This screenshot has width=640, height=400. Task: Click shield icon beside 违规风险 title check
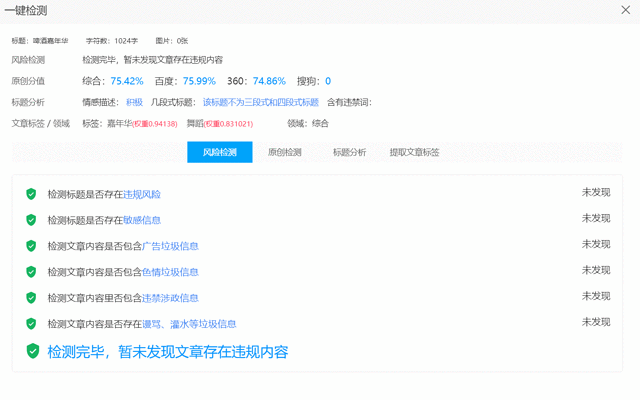coord(32,194)
